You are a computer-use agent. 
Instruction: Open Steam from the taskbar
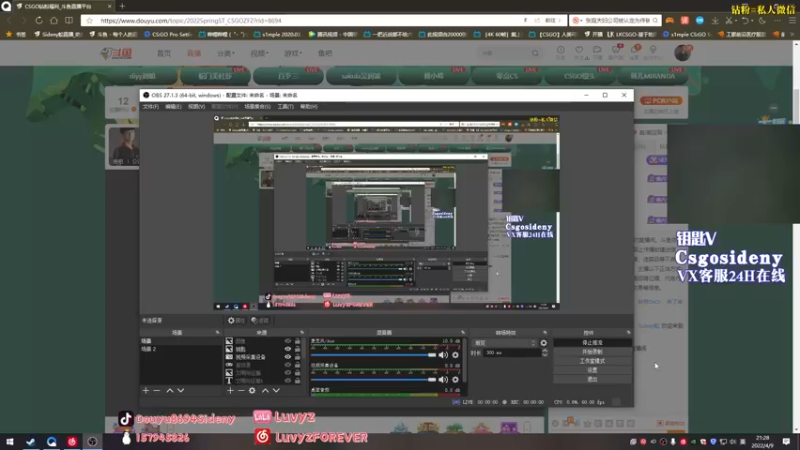(31, 441)
